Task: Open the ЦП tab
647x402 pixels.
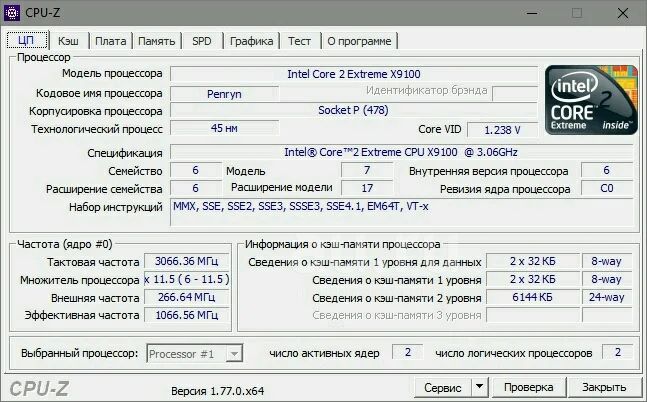Action: [26, 40]
